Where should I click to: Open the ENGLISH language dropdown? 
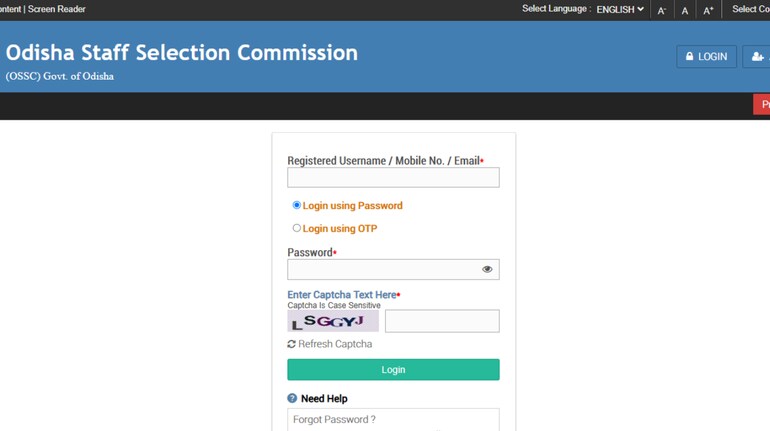pos(620,10)
